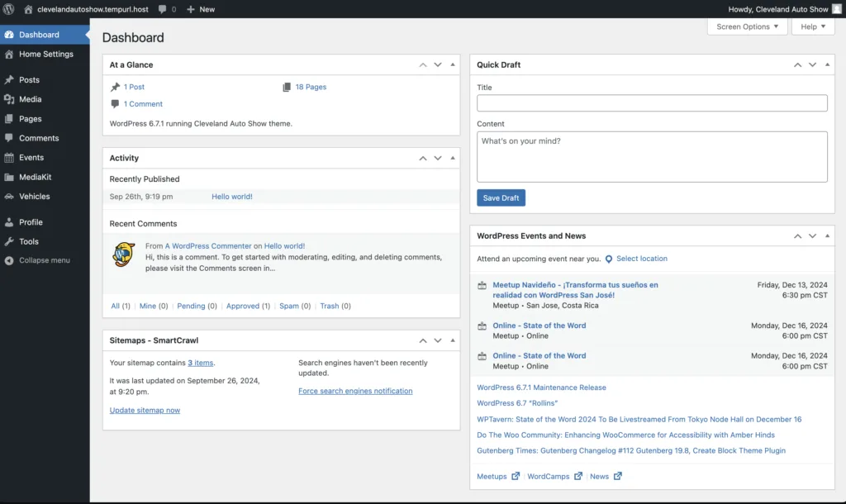Click the Collapse menu arrow icon
This screenshot has height=504, width=846.
click(x=9, y=260)
